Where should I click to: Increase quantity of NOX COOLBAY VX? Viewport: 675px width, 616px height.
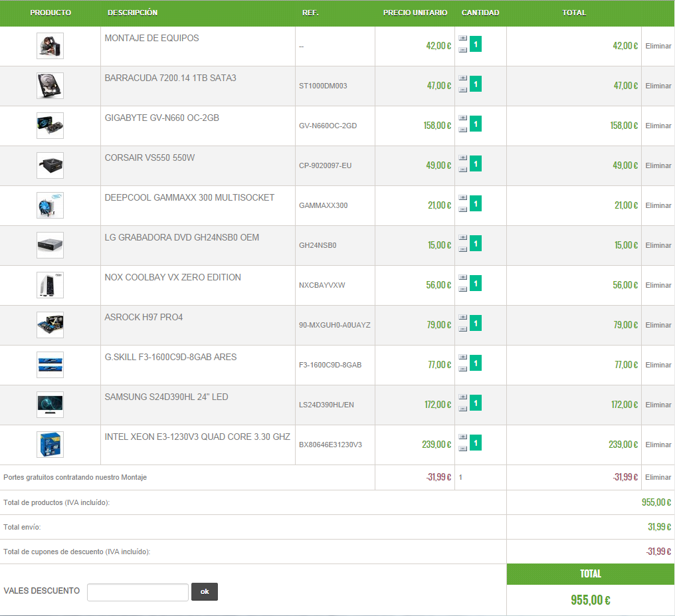[463, 278]
